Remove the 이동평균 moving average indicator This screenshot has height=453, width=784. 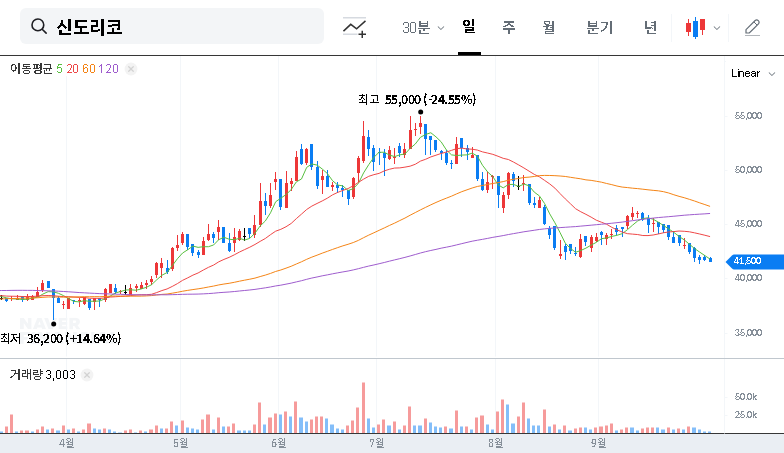point(130,69)
